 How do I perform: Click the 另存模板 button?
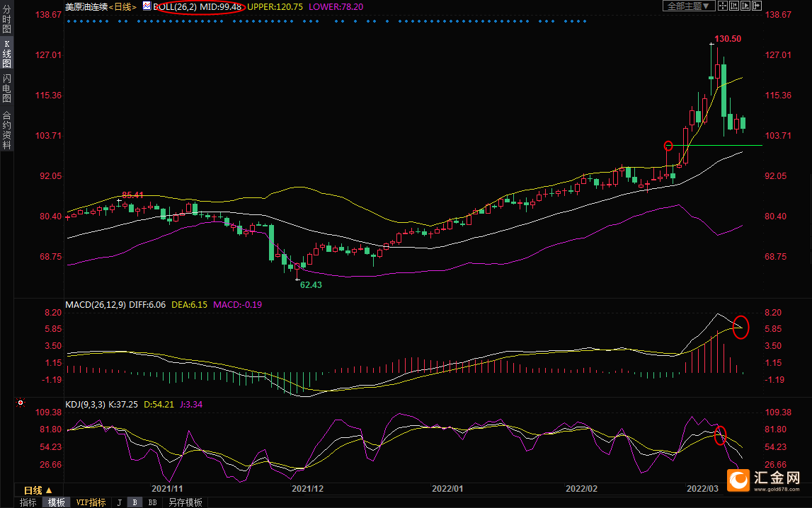click(x=185, y=502)
